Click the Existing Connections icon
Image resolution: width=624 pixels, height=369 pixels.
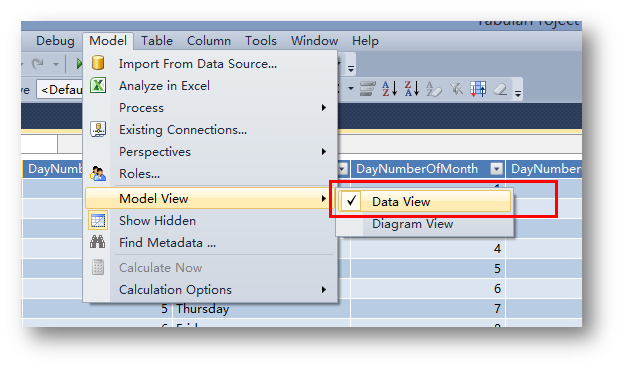pos(98,129)
